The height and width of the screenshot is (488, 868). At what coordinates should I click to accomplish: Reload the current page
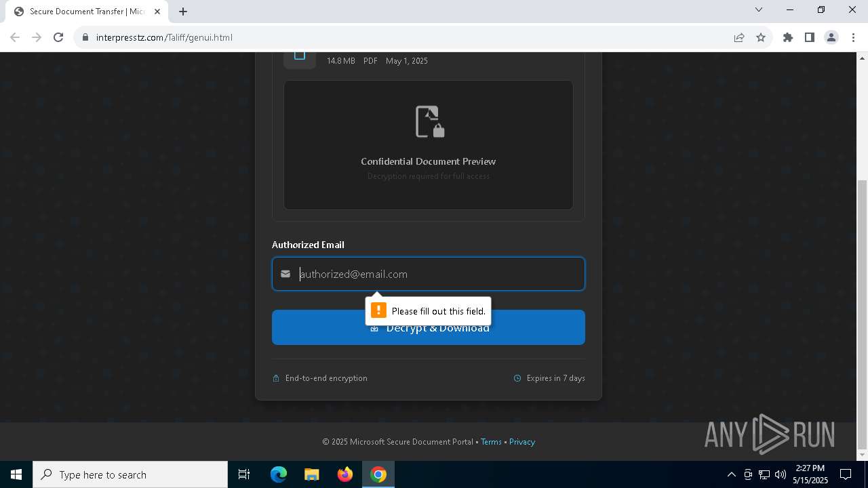pyautogui.click(x=58, y=37)
